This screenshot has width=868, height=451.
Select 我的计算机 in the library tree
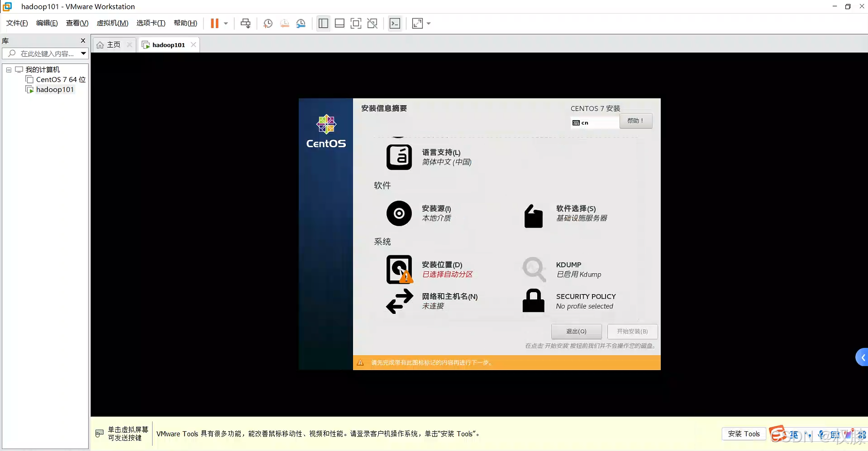[x=43, y=70]
